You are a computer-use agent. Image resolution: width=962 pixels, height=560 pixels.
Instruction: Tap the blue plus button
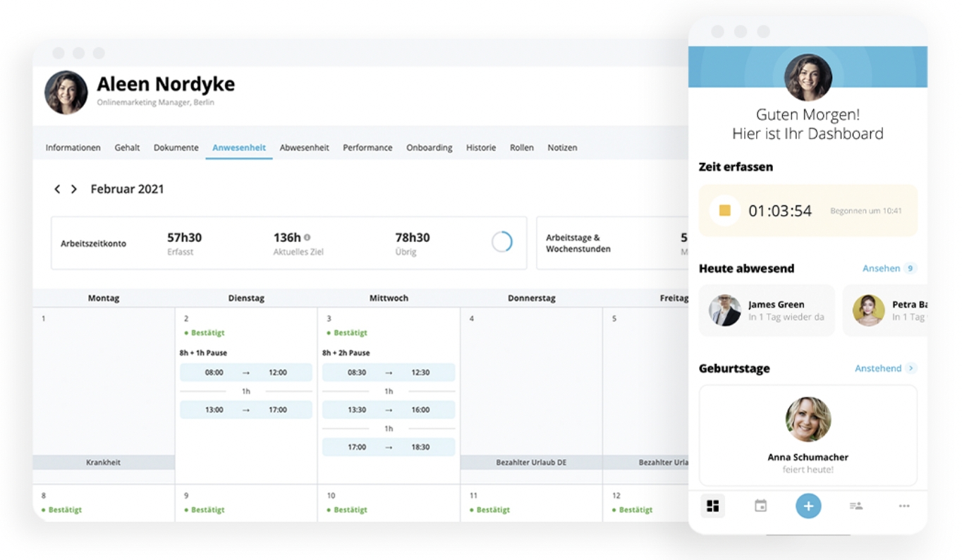(808, 506)
